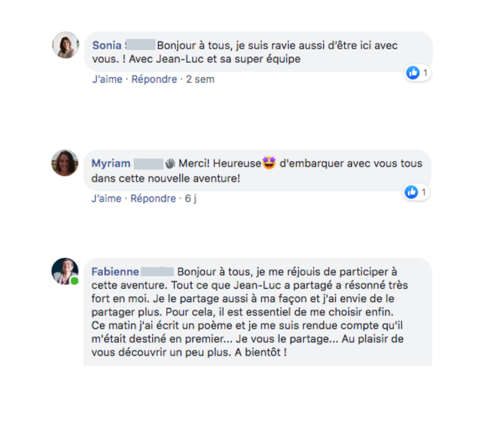This screenshot has width=504, height=423.
Task: Reply to Myriam's comment via Répondre
Action: pyautogui.click(x=153, y=199)
